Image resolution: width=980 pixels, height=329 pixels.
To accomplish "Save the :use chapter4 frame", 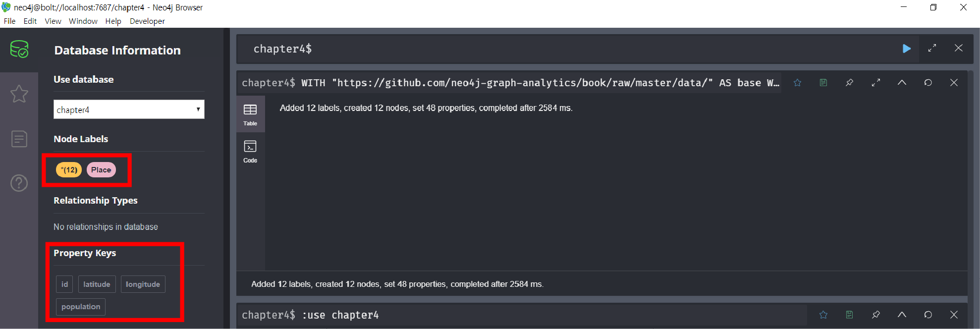I will [x=849, y=315].
